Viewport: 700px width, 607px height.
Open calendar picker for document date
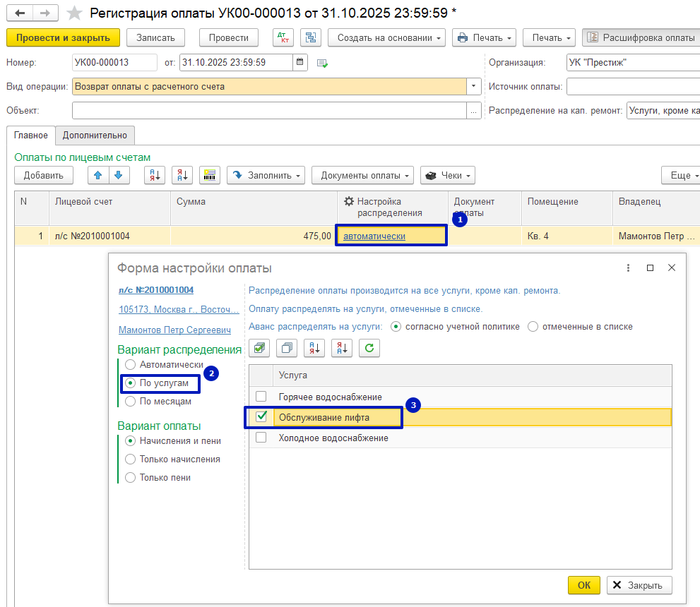(x=300, y=63)
